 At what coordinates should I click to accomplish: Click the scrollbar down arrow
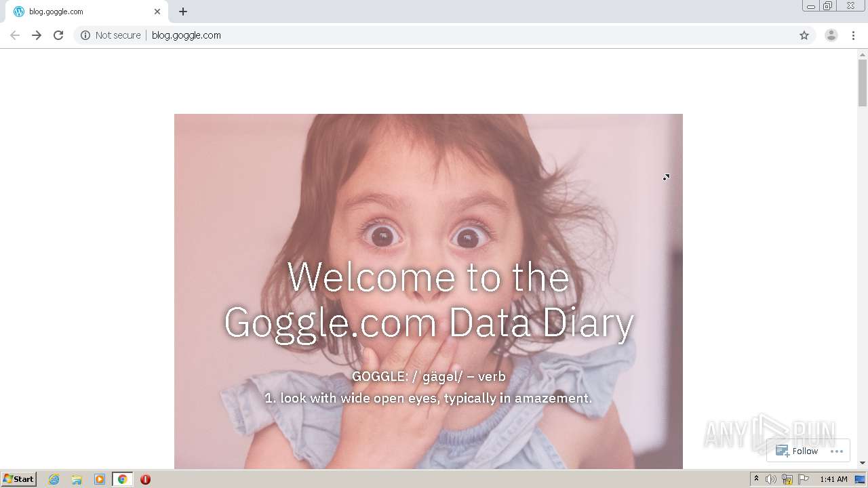point(863,463)
